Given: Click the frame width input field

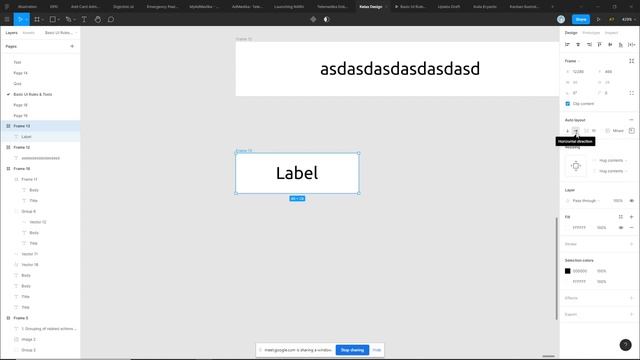Looking at the screenshot, I should [x=578, y=82].
